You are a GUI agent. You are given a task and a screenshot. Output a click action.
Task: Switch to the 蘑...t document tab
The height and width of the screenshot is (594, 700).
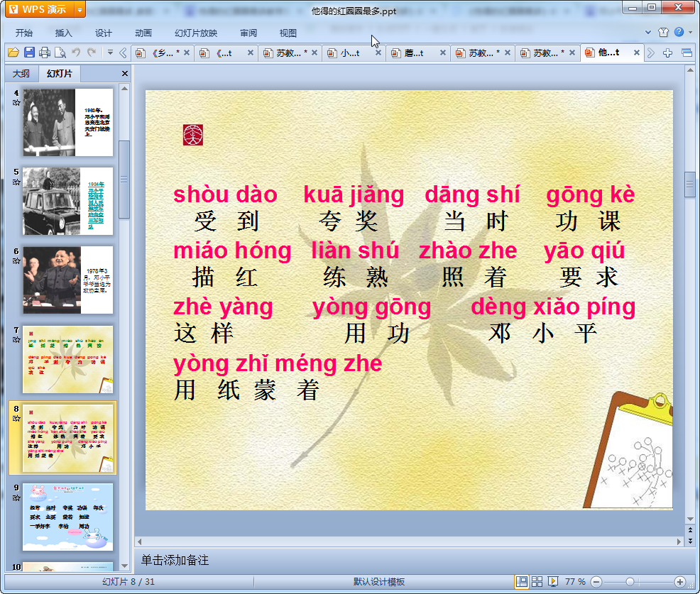pyautogui.click(x=412, y=53)
